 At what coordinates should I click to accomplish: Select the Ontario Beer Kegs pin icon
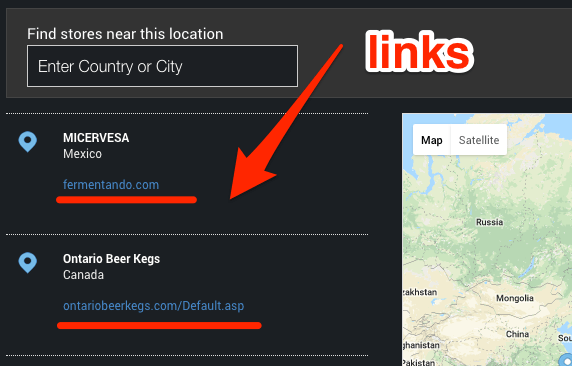(28, 262)
